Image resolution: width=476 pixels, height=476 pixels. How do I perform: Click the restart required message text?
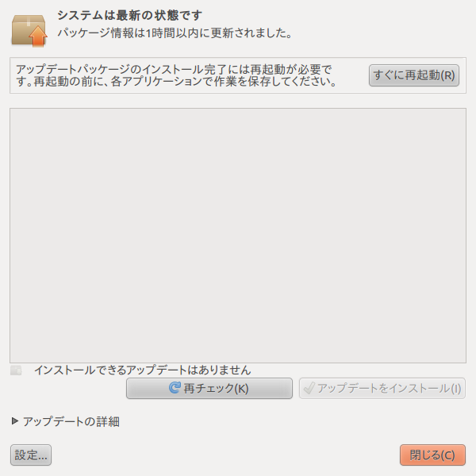(176, 75)
